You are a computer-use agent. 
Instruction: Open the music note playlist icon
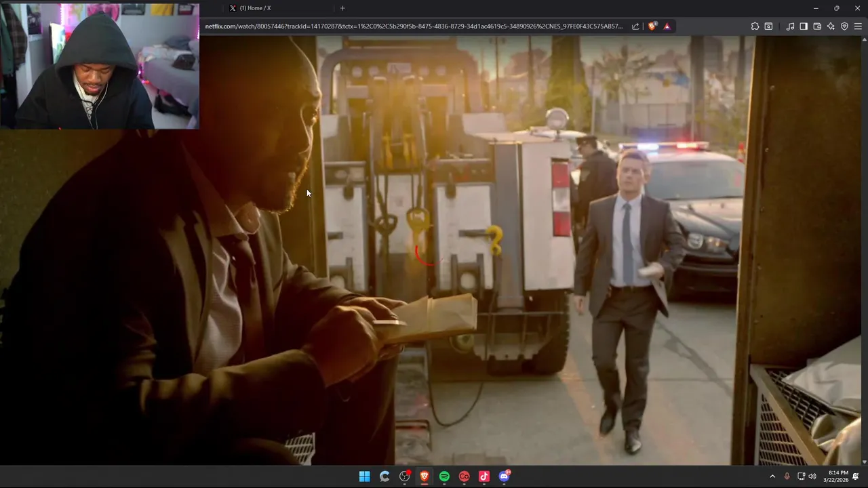tap(790, 26)
